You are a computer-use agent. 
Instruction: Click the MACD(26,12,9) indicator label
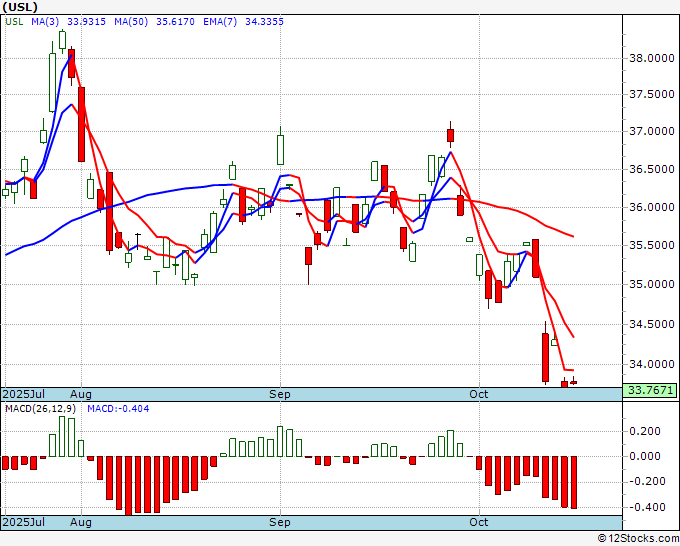coord(40,409)
